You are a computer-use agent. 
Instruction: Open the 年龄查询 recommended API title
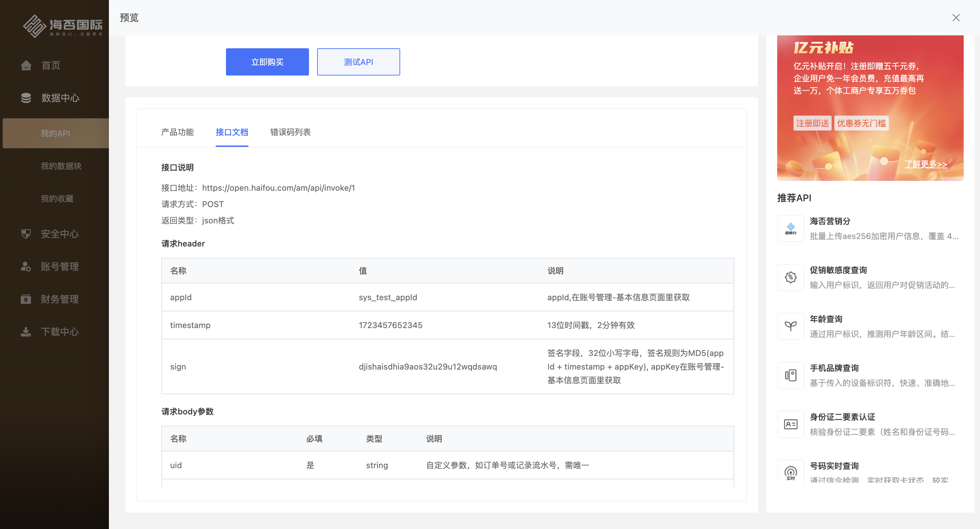click(x=826, y=319)
